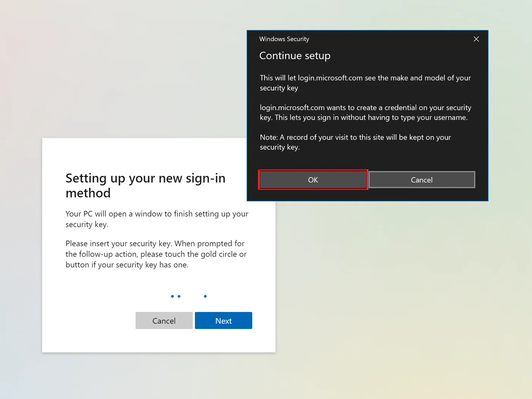Screen dimensions: 532x399
Task: Select the 'Continue setup' heading text
Action: click(295, 56)
